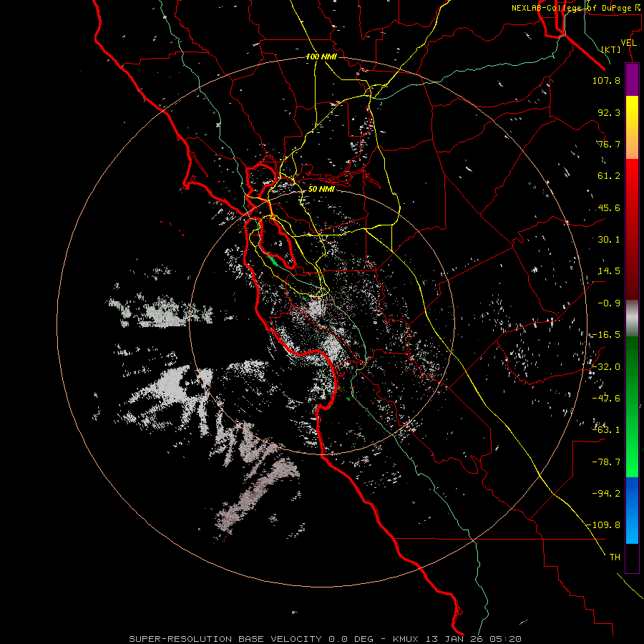Viewport: 644px width, 644px height.
Task: Click the -78.7 legend value
Action: click(606, 462)
